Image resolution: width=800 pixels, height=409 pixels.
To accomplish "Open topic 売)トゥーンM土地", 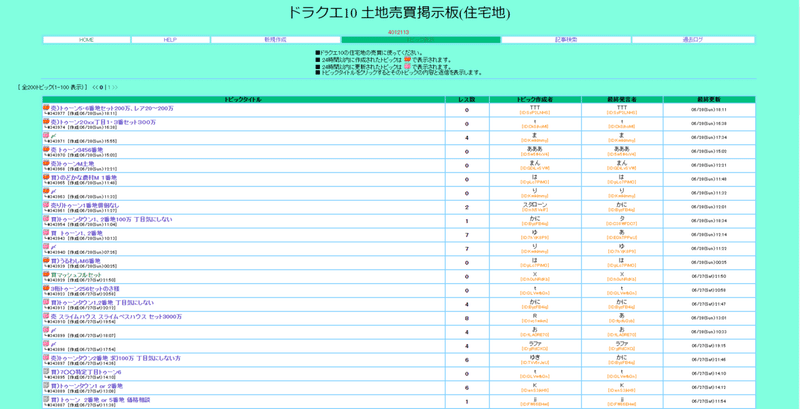I will [x=72, y=163].
